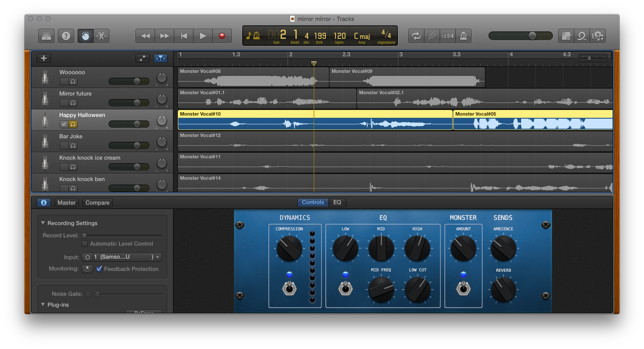
Task: Toggle mono/stereo input format button
Action: [x=88, y=257]
